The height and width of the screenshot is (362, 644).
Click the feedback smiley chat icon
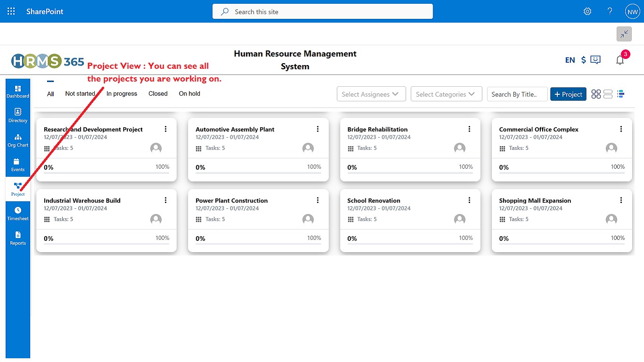click(596, 60)
